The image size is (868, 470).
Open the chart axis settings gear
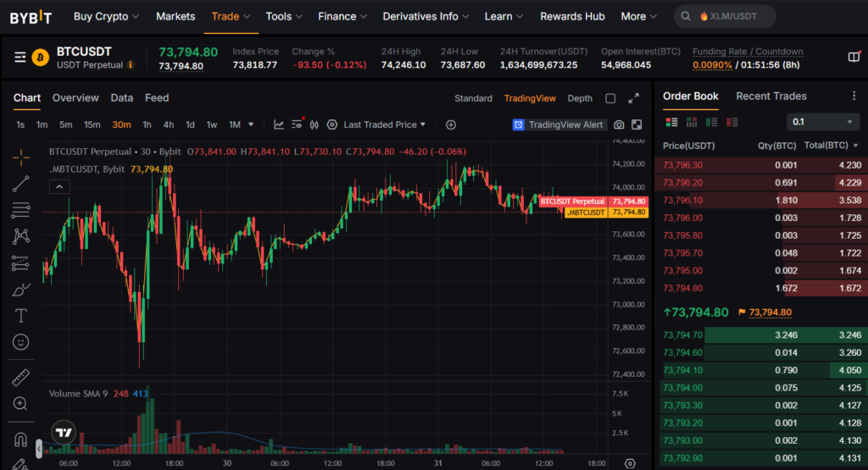coord(630,463)
